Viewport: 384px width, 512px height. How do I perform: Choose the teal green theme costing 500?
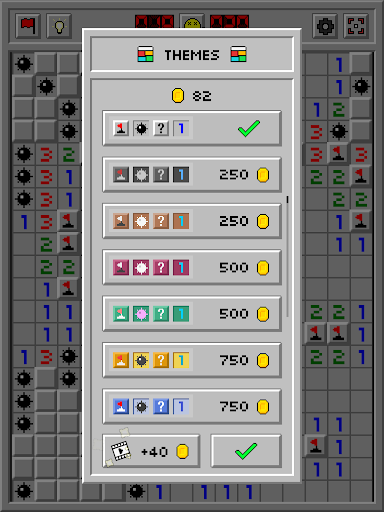coord(192,314)
